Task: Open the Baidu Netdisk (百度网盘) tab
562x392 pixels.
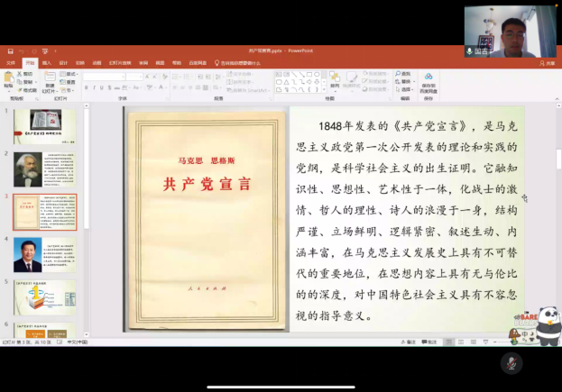Action: click(x=198, y=63)
